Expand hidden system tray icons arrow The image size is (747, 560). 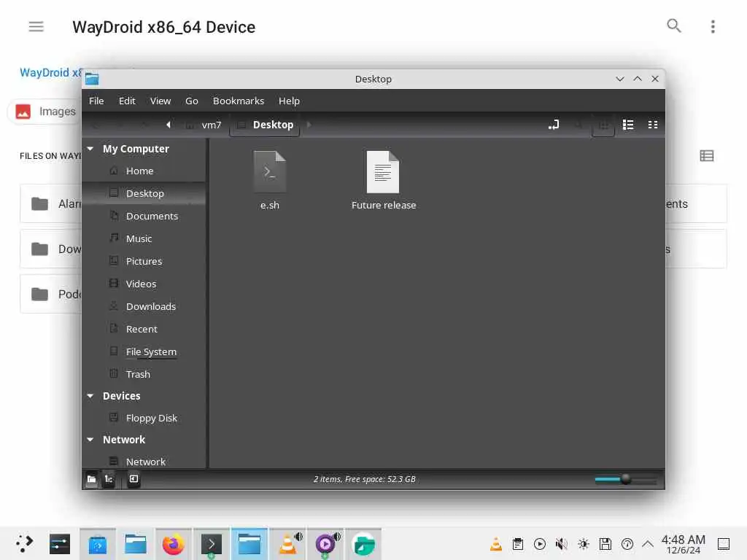point(648,544)
